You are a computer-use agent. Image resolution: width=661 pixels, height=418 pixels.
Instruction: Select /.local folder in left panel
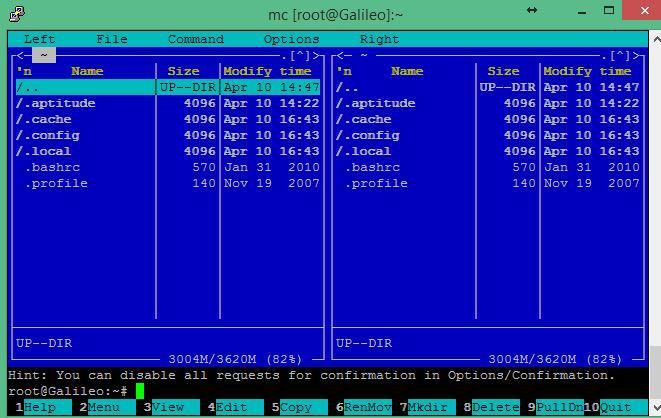click(168, 151)
